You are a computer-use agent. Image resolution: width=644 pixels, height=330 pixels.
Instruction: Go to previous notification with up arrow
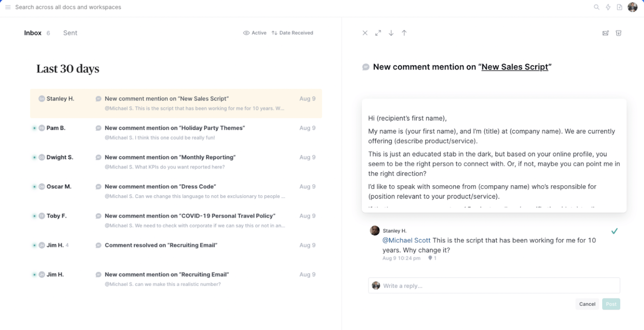pos(404,33)
